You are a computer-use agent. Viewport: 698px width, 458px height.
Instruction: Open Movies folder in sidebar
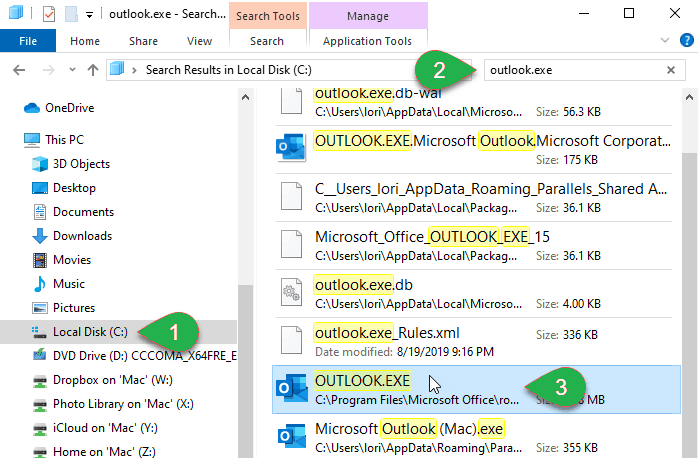coord(72,260)
